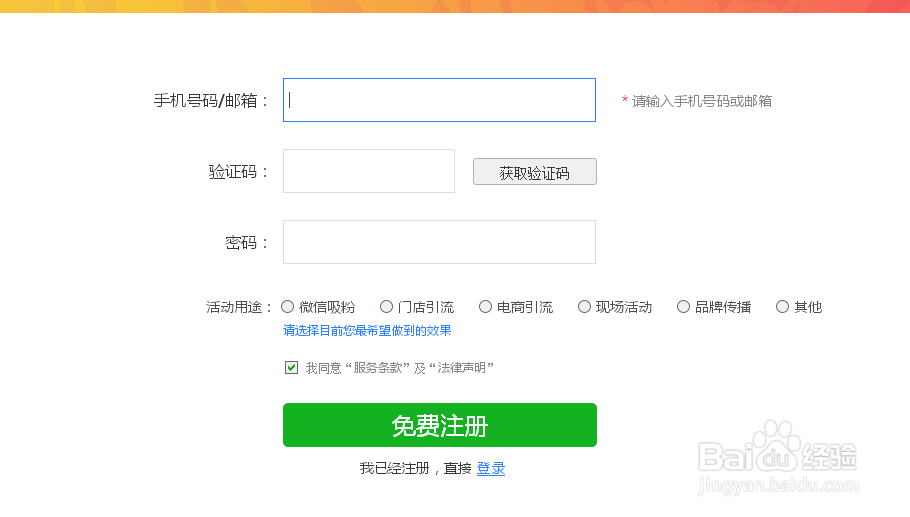The width and height of the screenshot is (910, 517).
Task: Select 电商引流 as activity purpose
Action: [x=486, y=307]
